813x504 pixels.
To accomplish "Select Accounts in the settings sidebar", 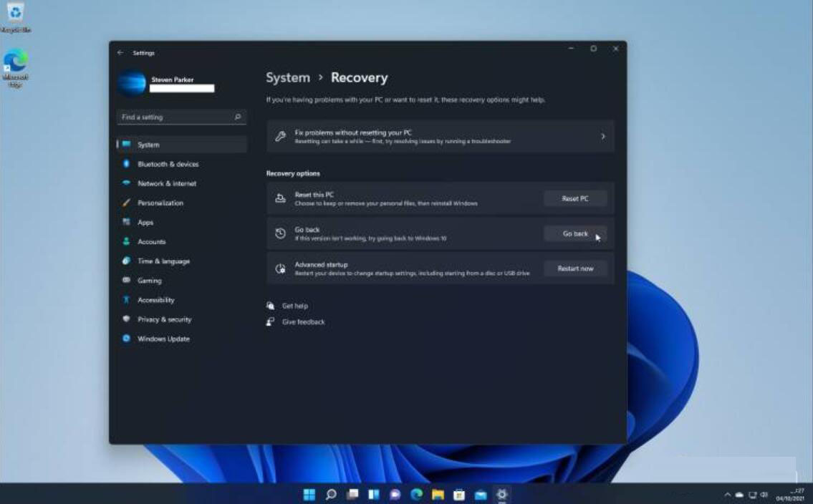I will [x=152, y=241].
